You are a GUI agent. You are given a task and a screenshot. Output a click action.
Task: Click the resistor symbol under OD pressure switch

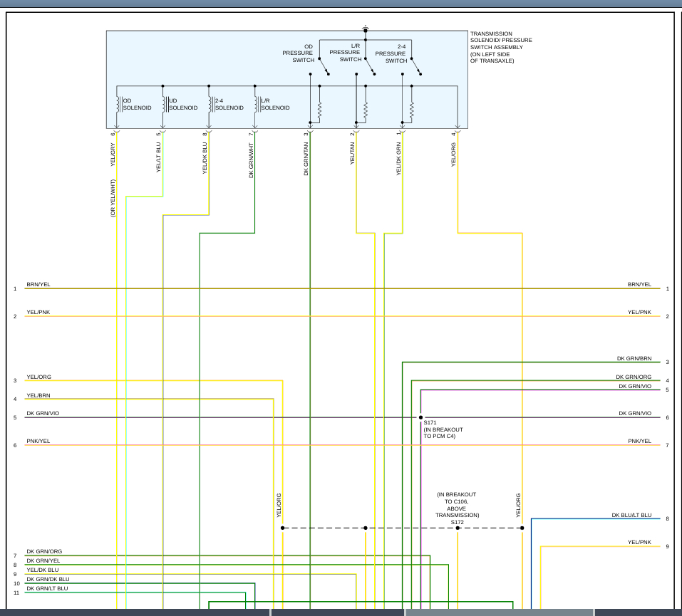(320, 111)
